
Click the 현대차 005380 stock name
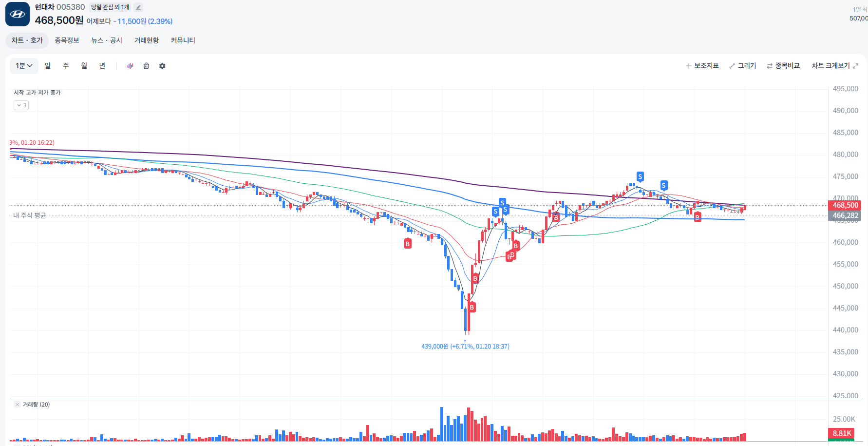pos(60,7)
